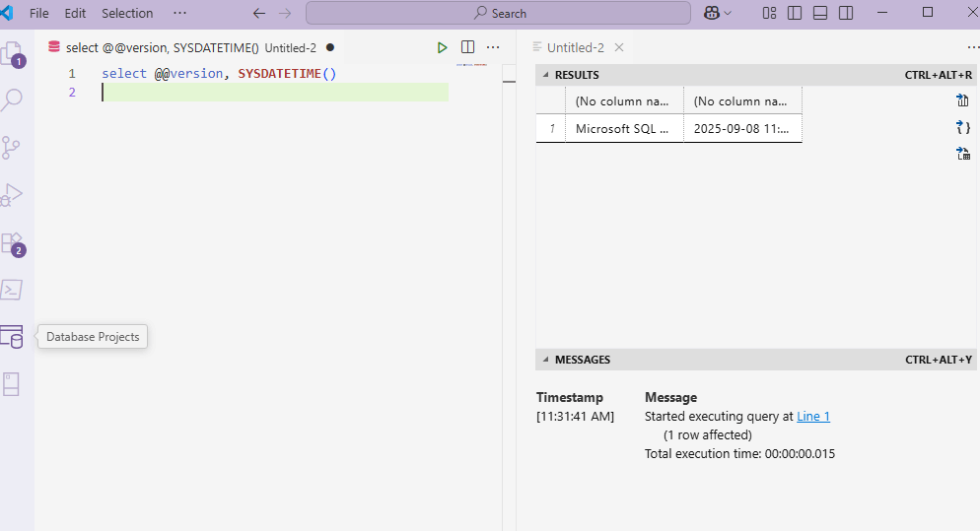Image resolution: width=980 pixels, height=531 pixels.
Task: Open the File menu
Action: click(x=39, y=13)
